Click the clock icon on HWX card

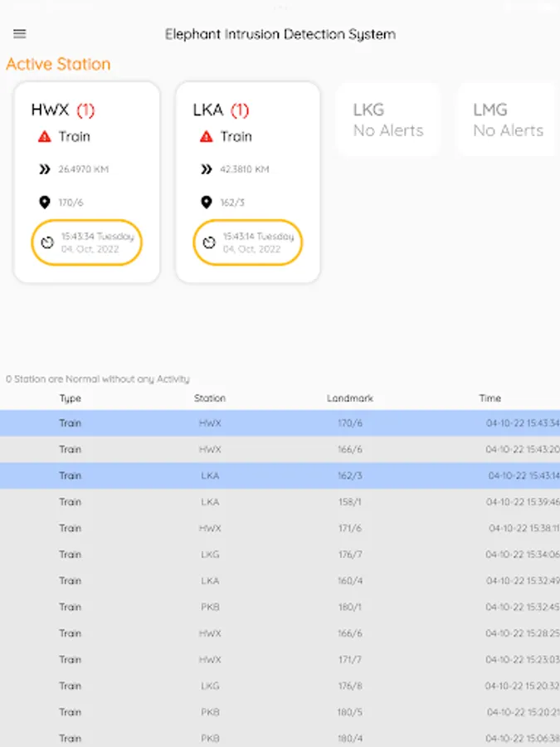[47, 242]
